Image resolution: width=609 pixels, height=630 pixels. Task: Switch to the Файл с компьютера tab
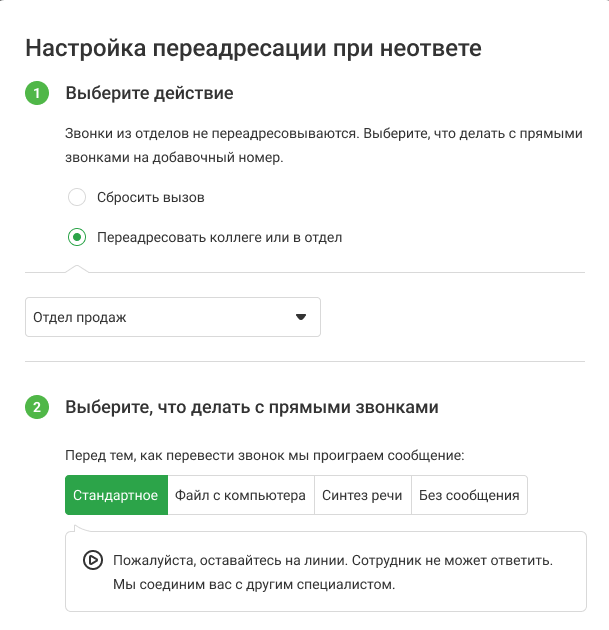pos(240,495)
